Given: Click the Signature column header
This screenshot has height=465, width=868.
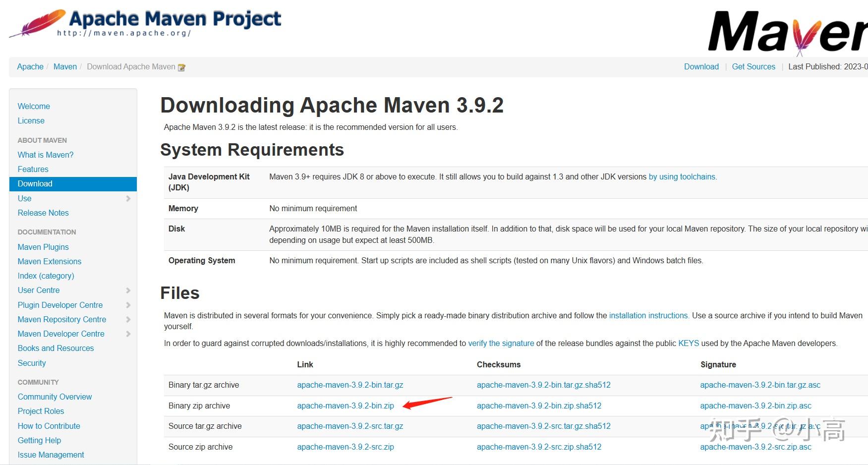Looking at the screenshot, I should click(x=718, y=364).
